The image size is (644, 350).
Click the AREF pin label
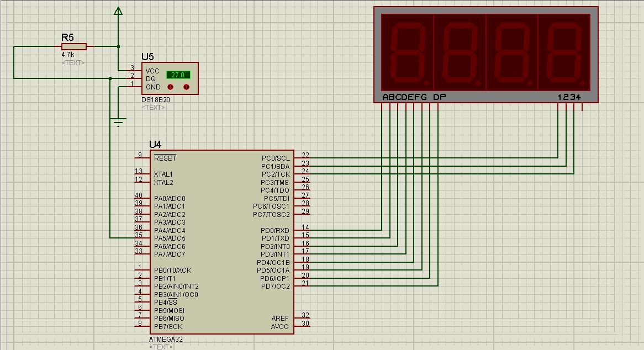279,319
